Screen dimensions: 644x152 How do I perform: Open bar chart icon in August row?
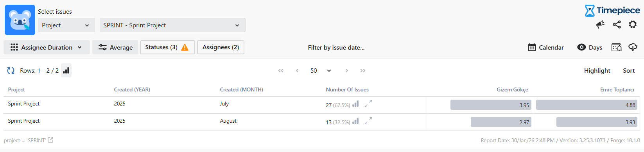point(355,121)
